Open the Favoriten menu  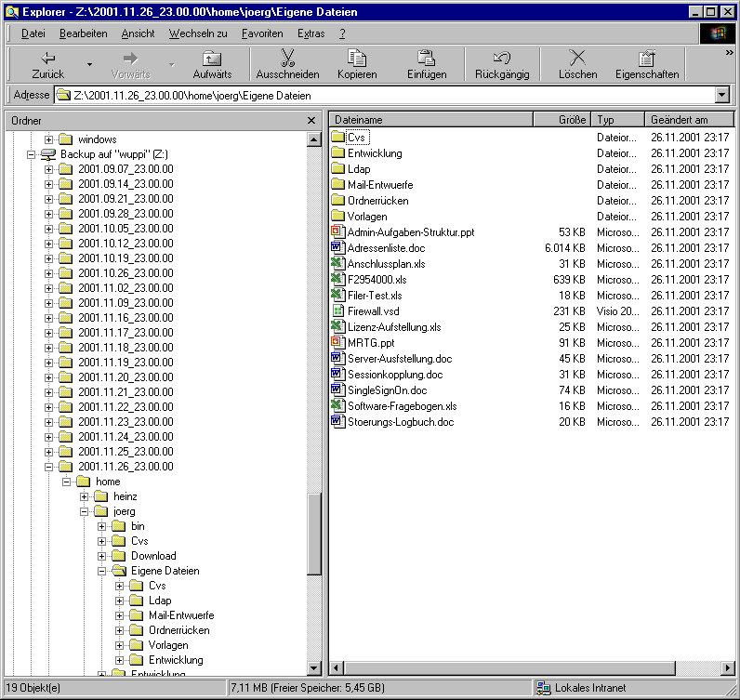262,33
